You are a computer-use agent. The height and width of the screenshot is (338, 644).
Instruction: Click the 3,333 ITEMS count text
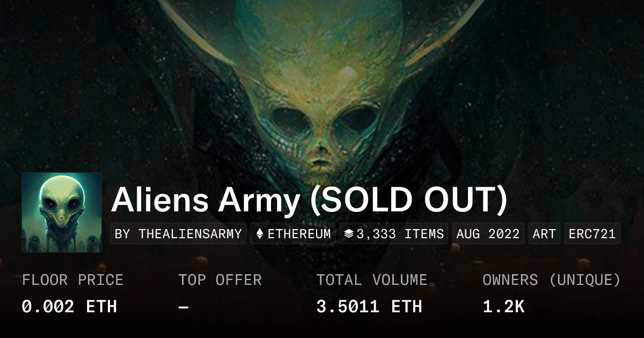pyautogui.click(x=400, y=234)
